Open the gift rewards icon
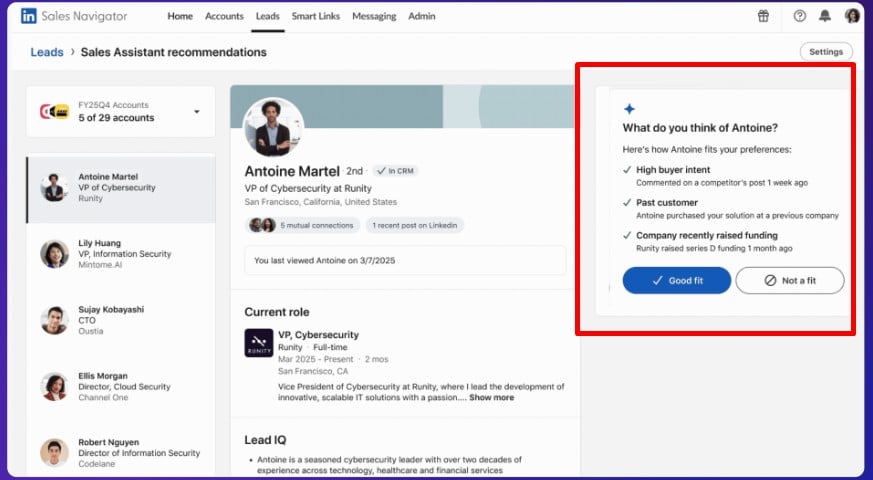This screenshot has height=480, width=873. (x=763, y=16)
